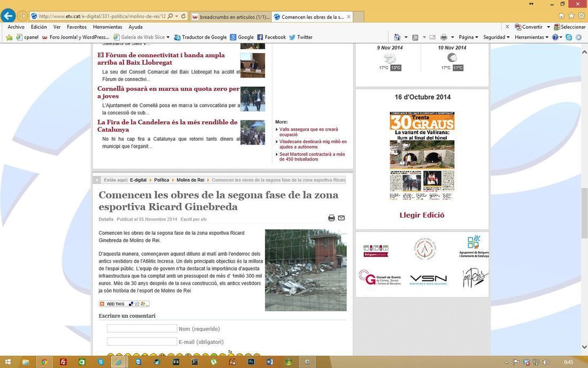The image size is (588, 368).
Task: Expand the arrow next to the command bar Print icon
Action: click(452, 37)
